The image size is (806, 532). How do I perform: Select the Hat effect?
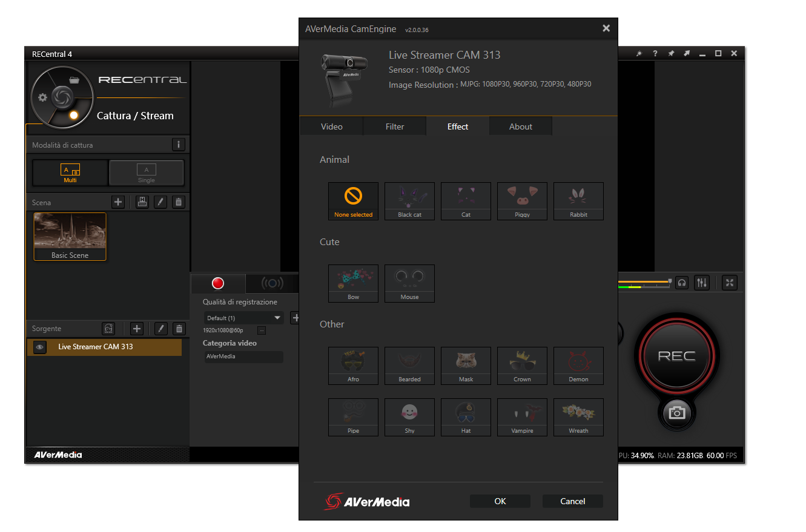click(x=466, y=417)
